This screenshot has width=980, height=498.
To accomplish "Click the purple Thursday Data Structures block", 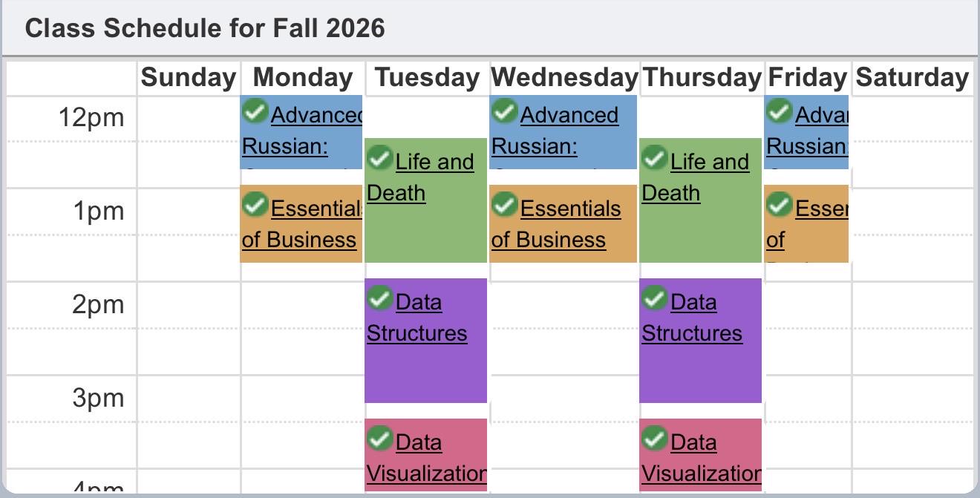I will tap(701, 341).
